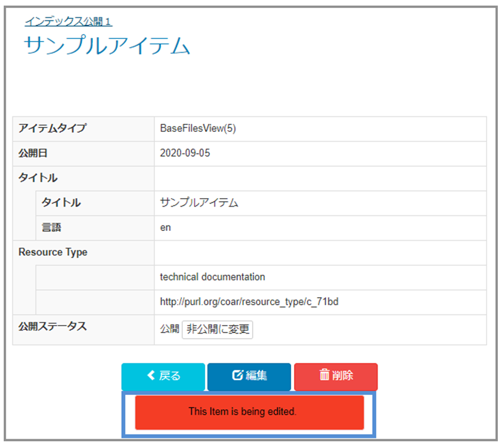504x447 pixels.
Task: Click the pencil edit icon on 編集
Action: point(237,376)
